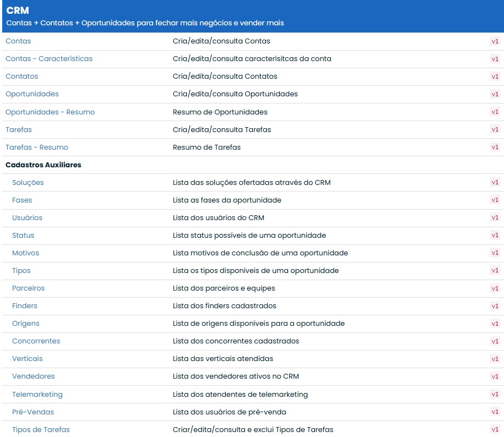Click the v1 badge in Contas row
This screenshot has width=504, height=437.
click(x=495, y=41)
